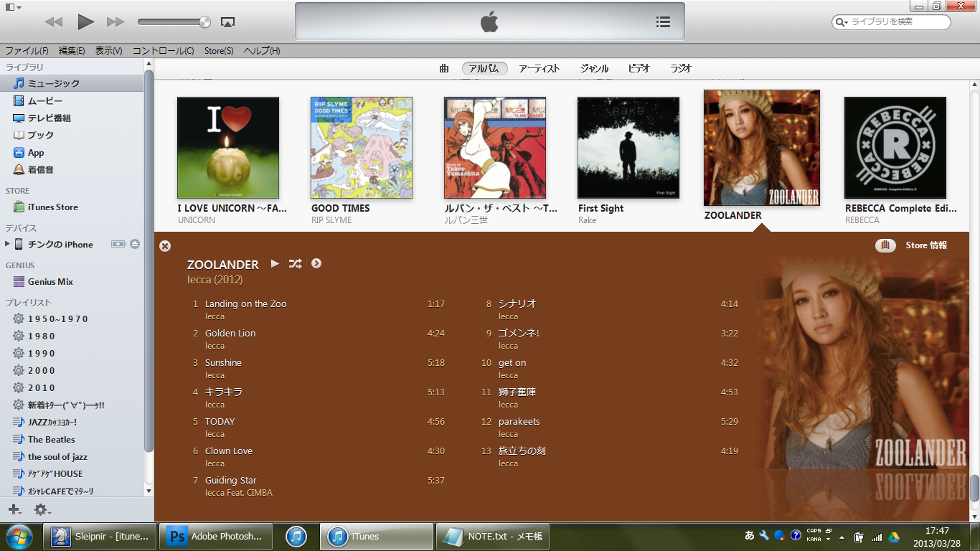Image resolution: width=980 pixels, height=551 pixels.
Task: Switch to the ビデオ tab
Action: coord(639,69)
